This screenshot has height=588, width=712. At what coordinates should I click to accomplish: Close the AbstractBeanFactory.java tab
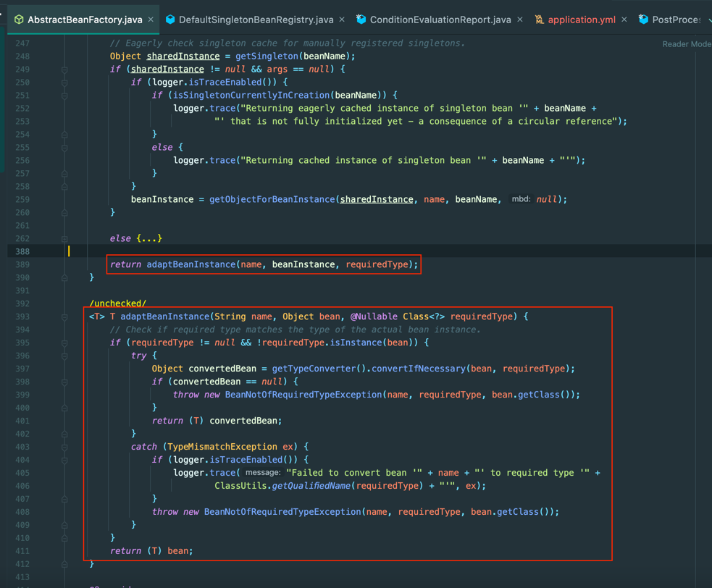click(x=151, y=20)
